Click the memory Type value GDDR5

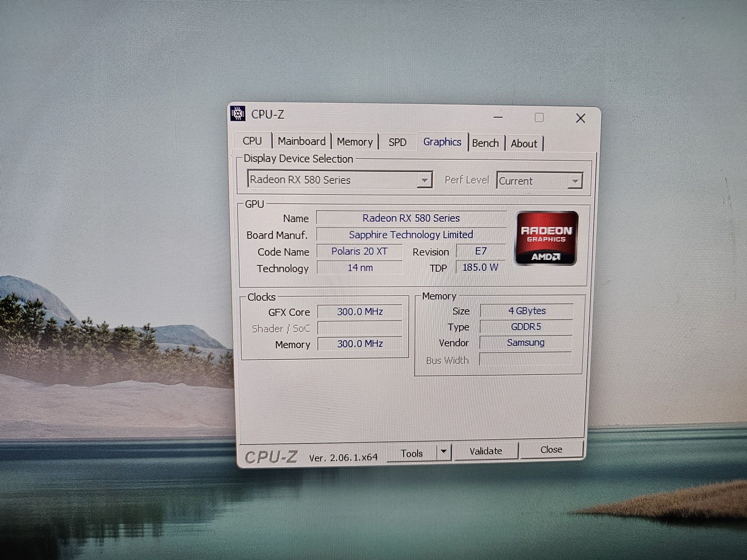[526, 327]
